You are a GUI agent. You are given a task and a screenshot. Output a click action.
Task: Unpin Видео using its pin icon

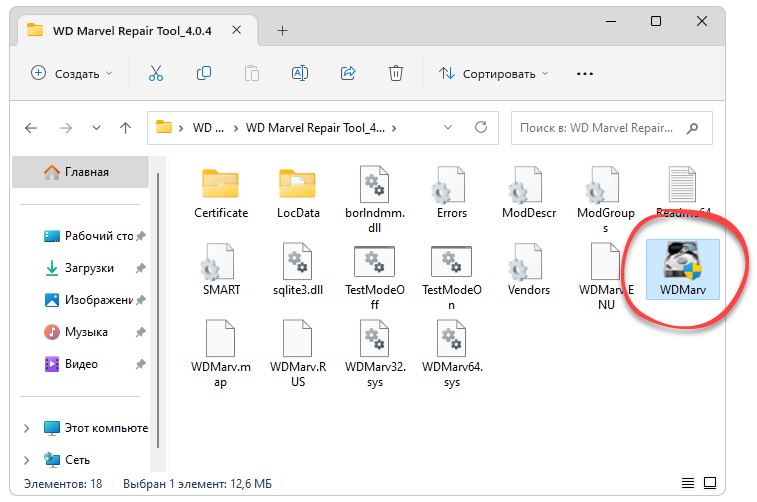pyautogui.click(x=140, y=364)
